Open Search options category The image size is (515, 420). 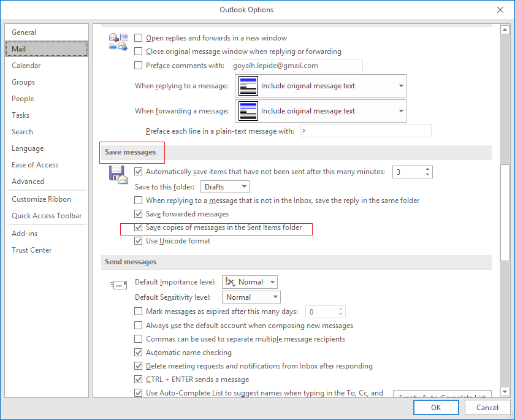[47, 132]
